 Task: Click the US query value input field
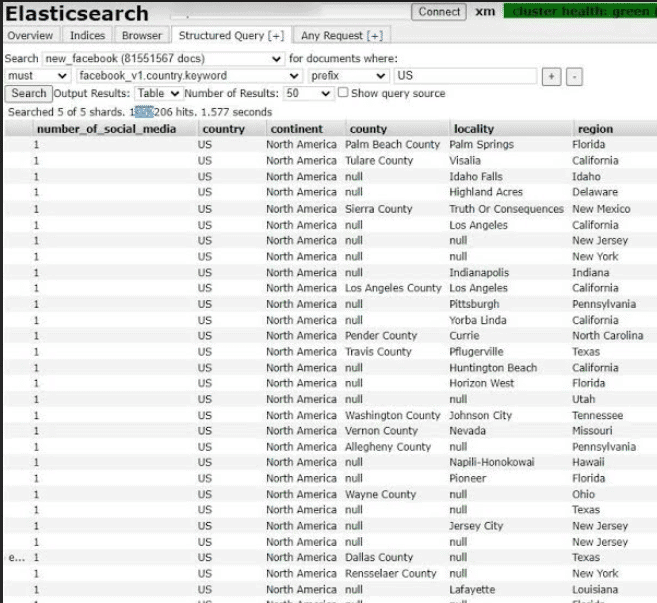[x=465, y=76]
